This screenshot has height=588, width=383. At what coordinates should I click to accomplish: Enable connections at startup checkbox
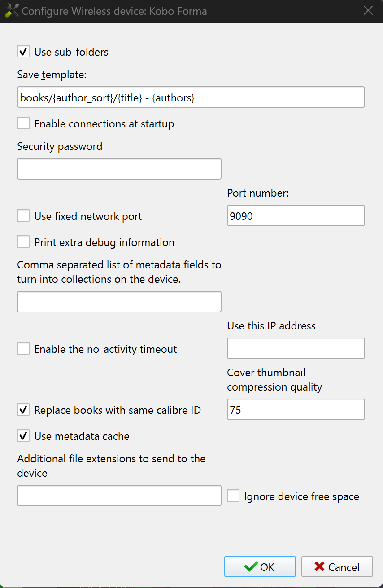click(23, 123)
